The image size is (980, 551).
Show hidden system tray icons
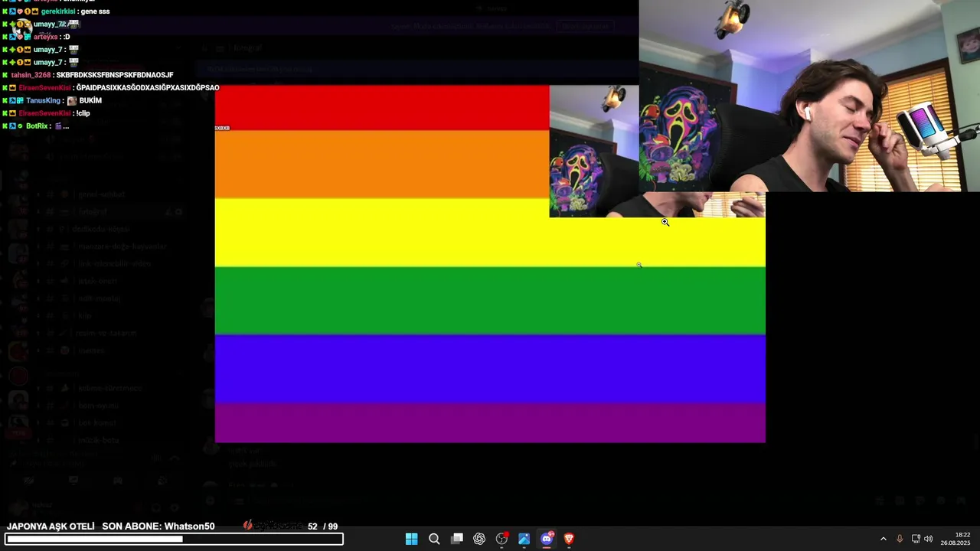click(x=883, y=539)
